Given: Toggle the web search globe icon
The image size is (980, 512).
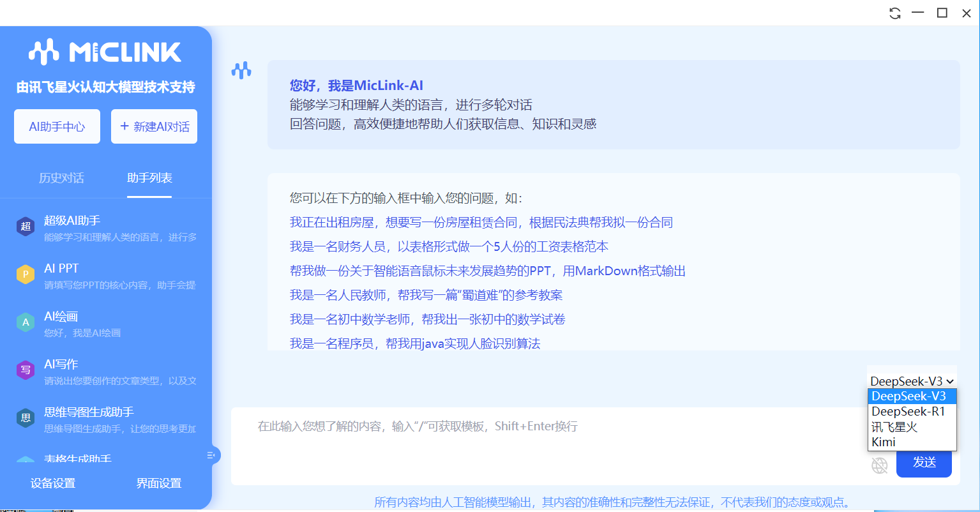Looking at the screenshot, I should point(880,465).
